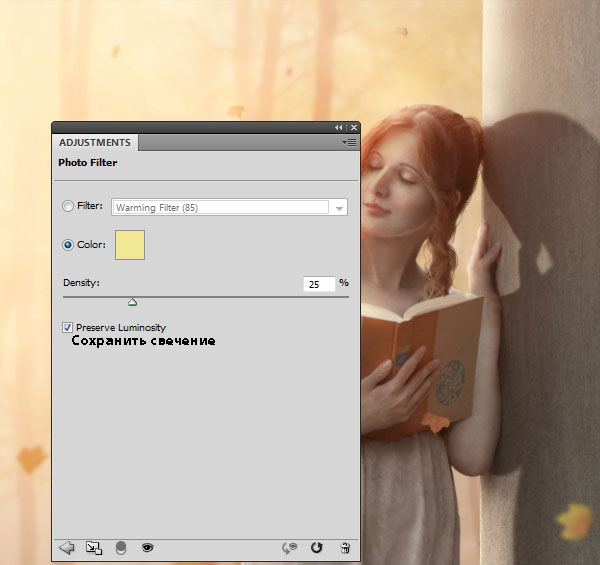Click the Density label

pos(81,283)
